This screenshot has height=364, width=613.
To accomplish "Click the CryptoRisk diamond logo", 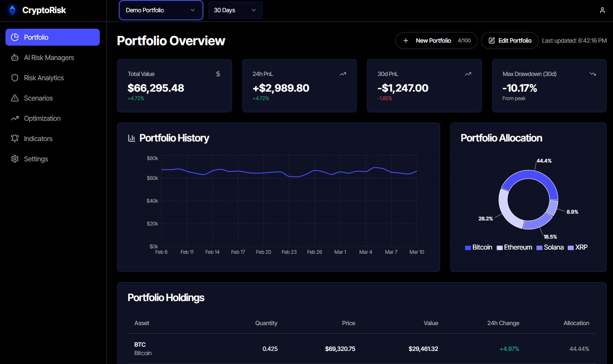I will 11,10.
